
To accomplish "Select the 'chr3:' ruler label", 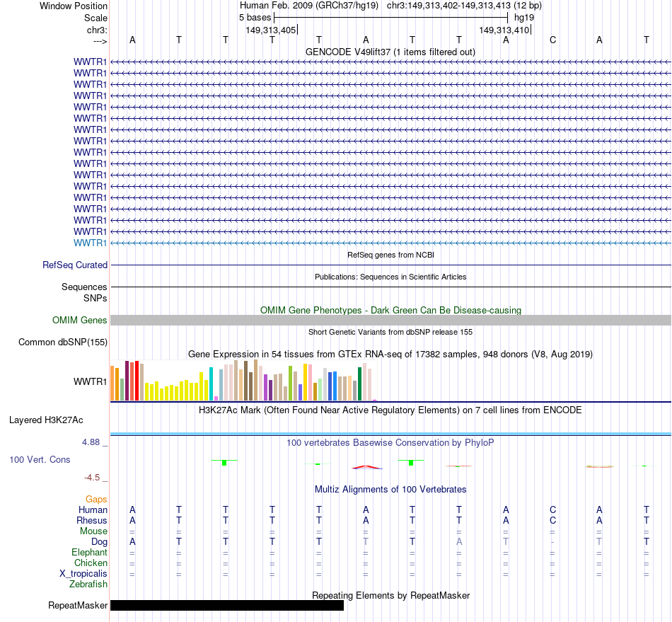I will pos(97,30).
